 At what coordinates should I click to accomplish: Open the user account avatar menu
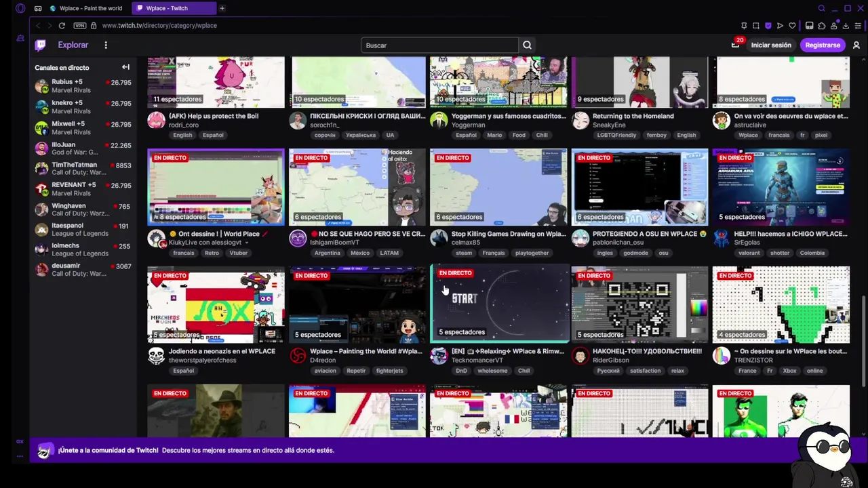856,45
